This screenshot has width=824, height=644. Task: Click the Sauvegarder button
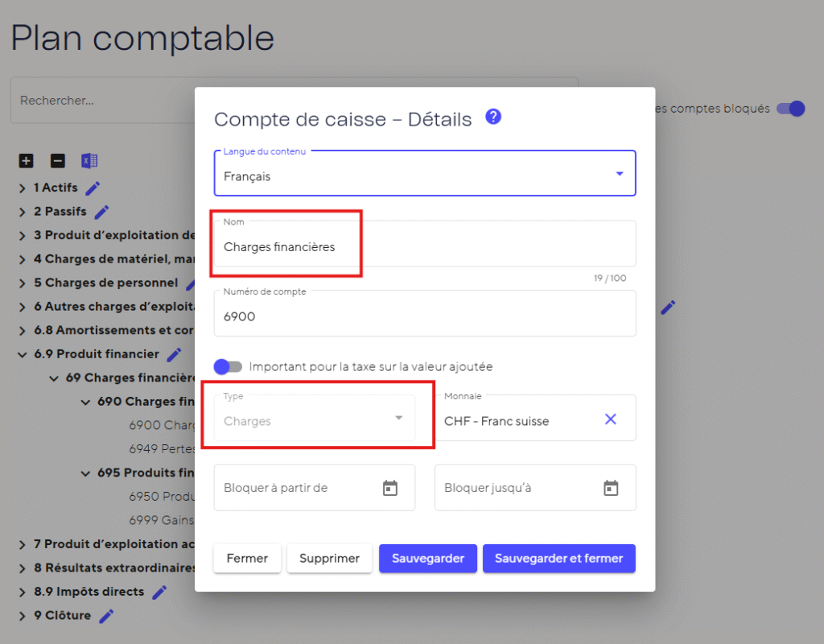point(428,559)
